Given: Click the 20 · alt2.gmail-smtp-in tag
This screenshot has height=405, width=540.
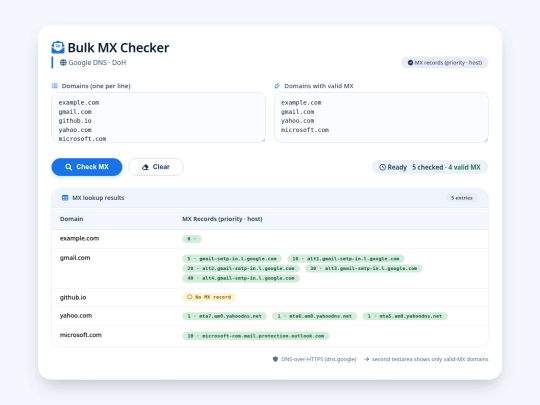Looking at the screenshot, I should (241, 268).
